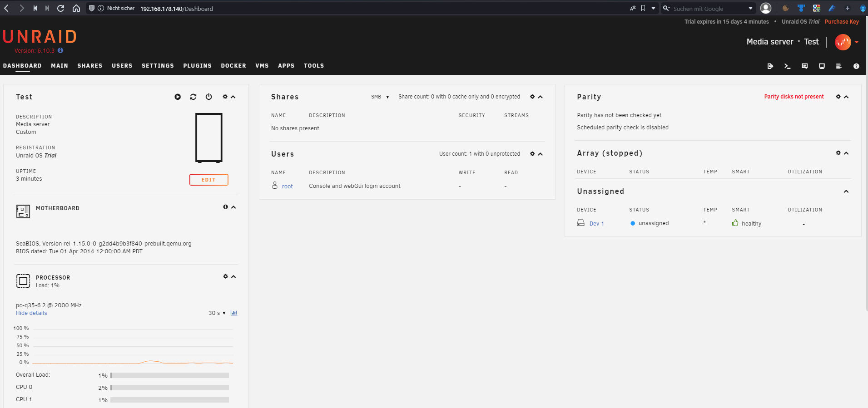The image size is (868, 408).
Task: Click the browser home button
Action: coord(76,8)
